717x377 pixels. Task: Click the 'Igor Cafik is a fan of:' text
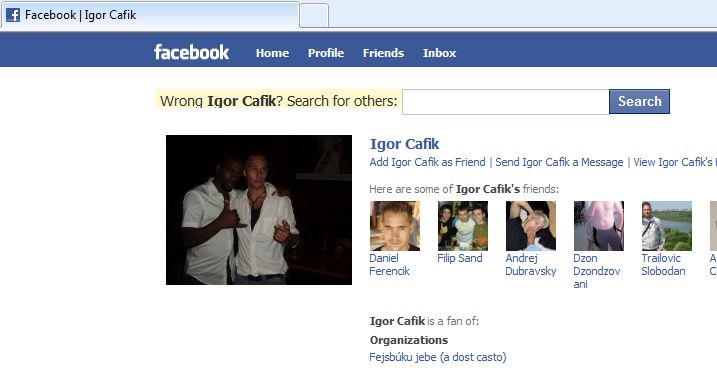pos(424,321)
